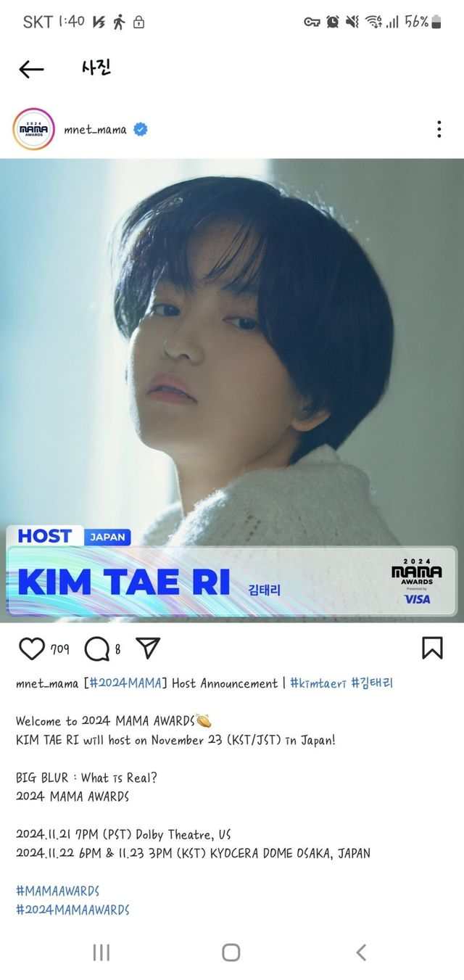464x980 pixels.
Task: Open the #MAMAAWARDS hashtag
Action: (57, 891)
